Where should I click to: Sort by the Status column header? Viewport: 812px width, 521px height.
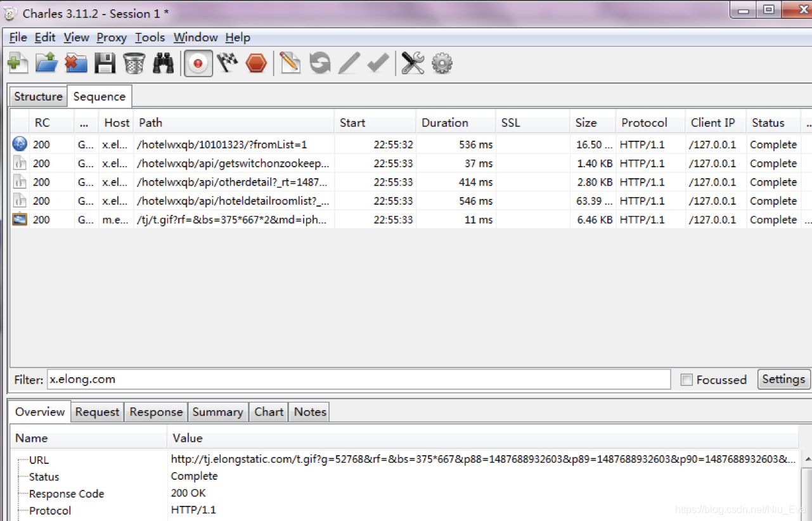point(773,122)
